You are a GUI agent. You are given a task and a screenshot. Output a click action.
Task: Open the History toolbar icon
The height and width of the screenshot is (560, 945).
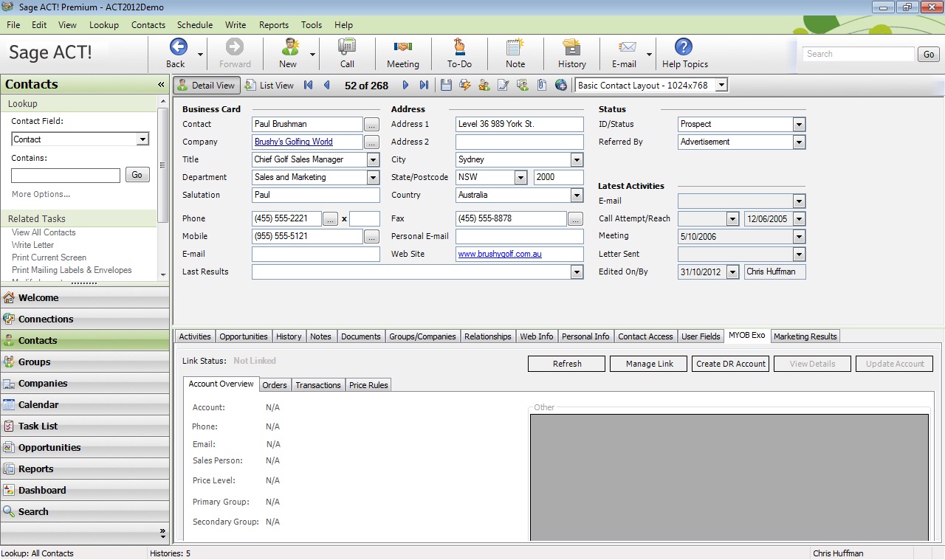pos(571,47)
